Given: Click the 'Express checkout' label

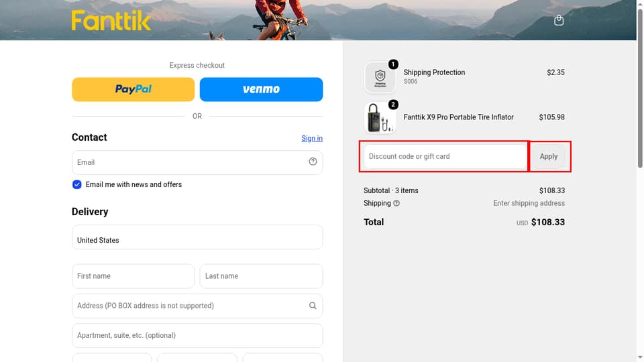Looking at the screenshot, I should pos(197,65).
